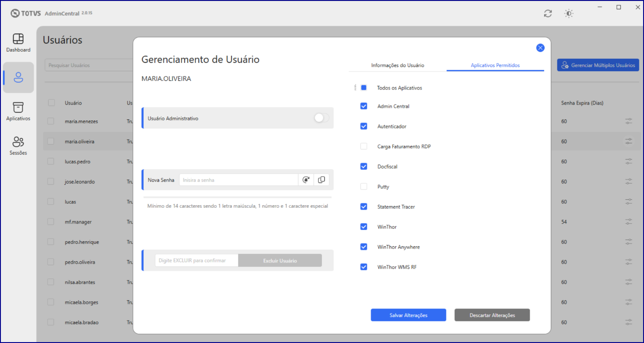Click the password strength bar
This screenshot has height=343, width=644.
click(x=237, y=197)
